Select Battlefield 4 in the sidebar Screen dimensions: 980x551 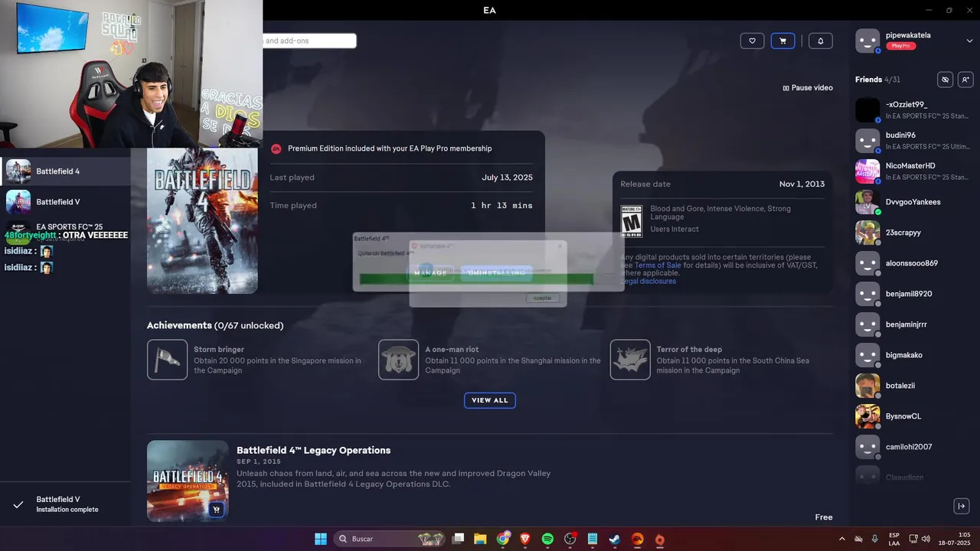65,171
